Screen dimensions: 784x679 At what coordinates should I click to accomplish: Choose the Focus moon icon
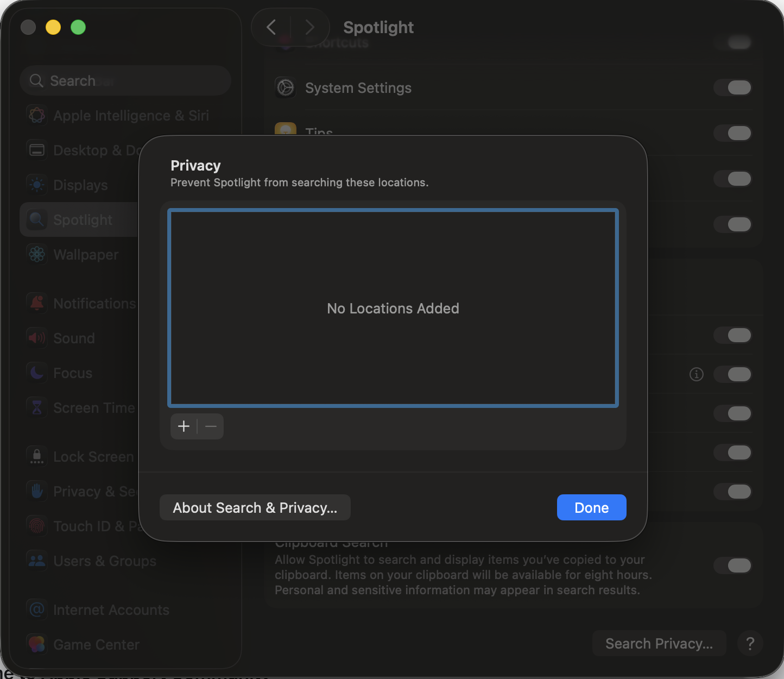(x=37, y=373)
